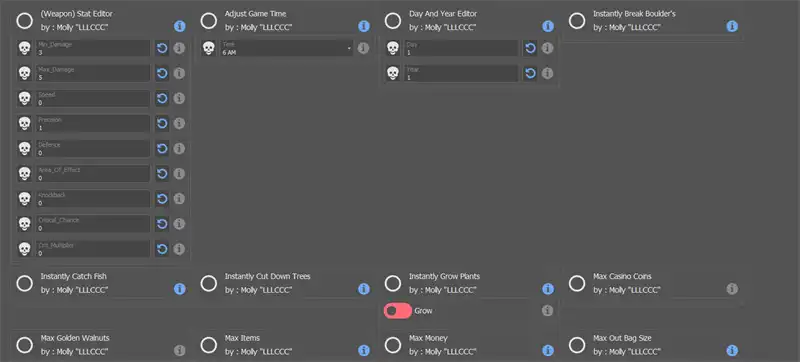Screen dimensions: 800x362
Task: Enable the Max Casino Coins cheat
Action: [x=577, y=283]
